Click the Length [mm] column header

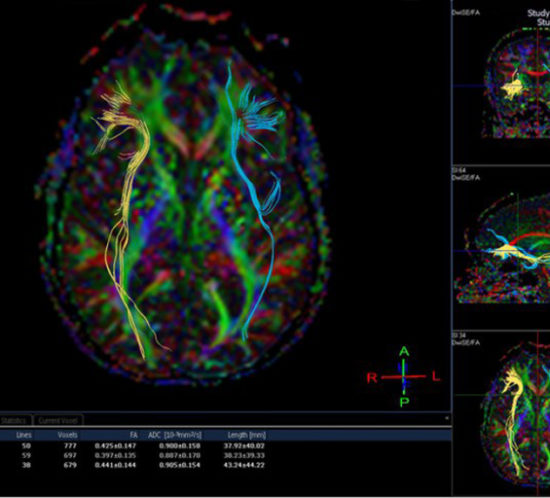pyautogui.click(x=247, y=435)
